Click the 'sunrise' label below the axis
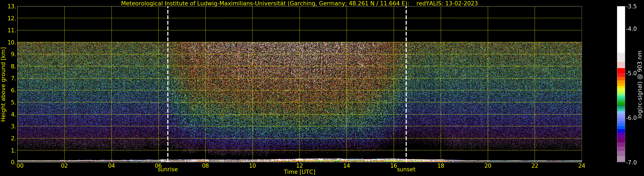644x176 pixels. (168, 170)
